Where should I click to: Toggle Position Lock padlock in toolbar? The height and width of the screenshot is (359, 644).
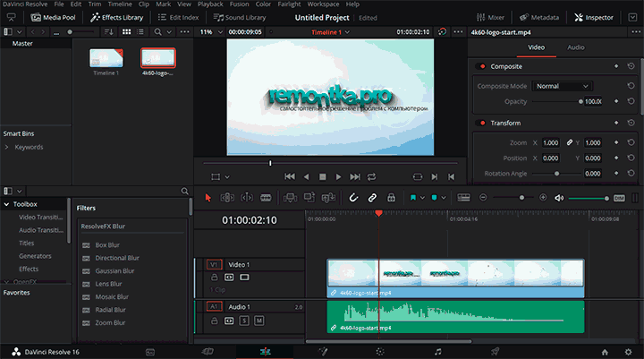[x=391, y=198]
